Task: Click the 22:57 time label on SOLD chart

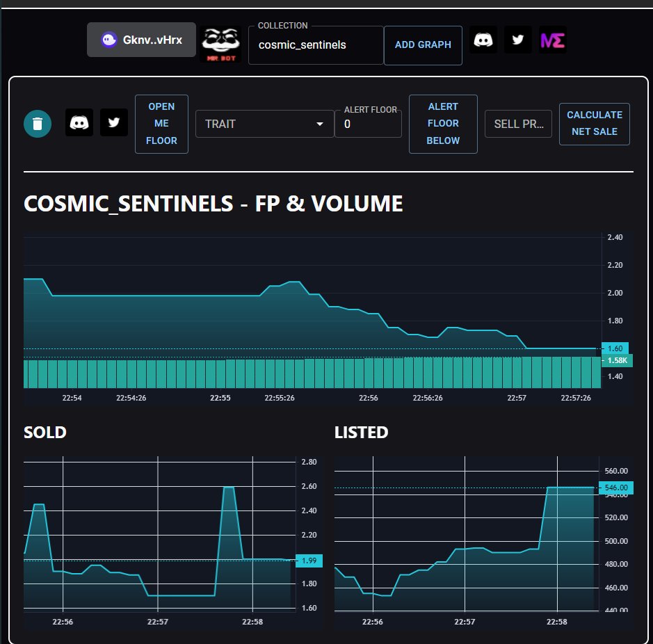Action: [157, 622]
